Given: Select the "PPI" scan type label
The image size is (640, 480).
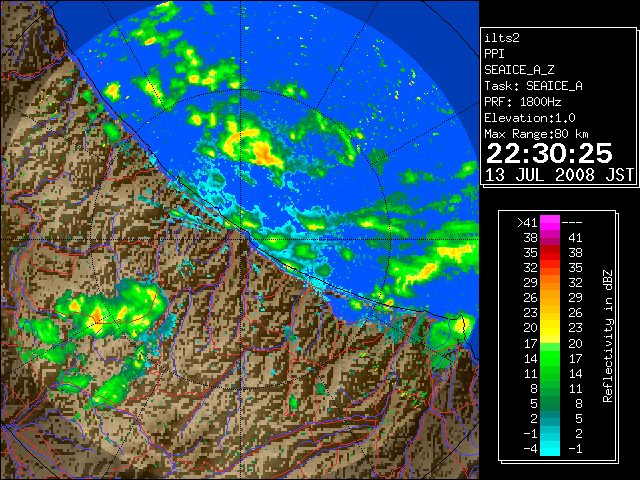Looking at the screenshot, I should [494, 54].
